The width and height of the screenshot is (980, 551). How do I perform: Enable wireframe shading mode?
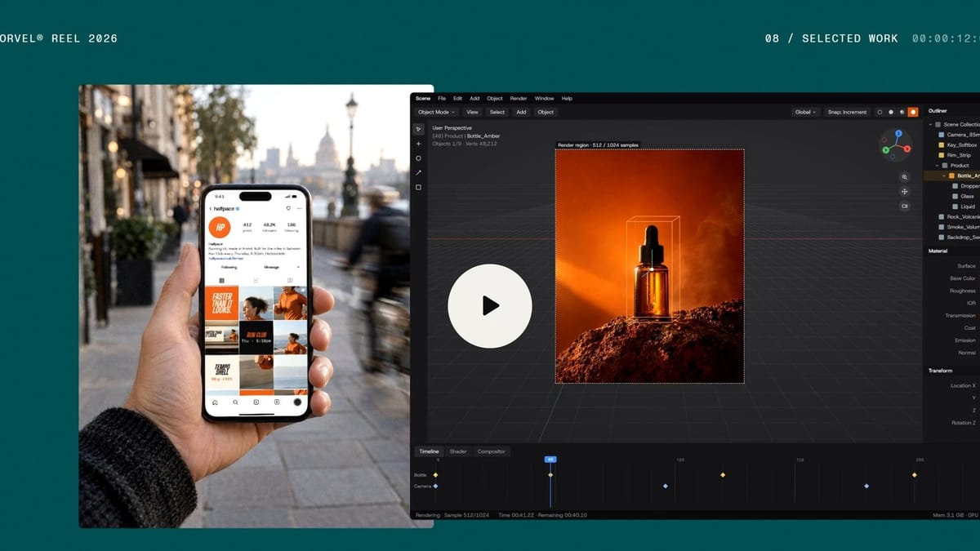(880, 112)
